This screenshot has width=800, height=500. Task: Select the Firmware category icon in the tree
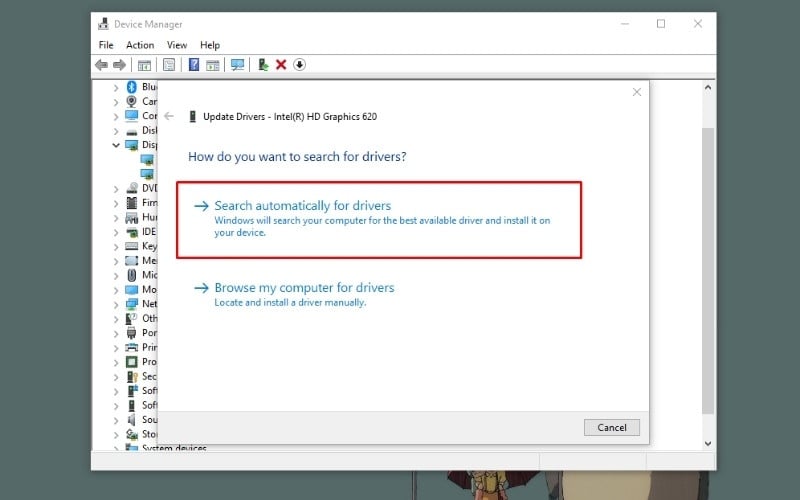[x=132, y=203]
